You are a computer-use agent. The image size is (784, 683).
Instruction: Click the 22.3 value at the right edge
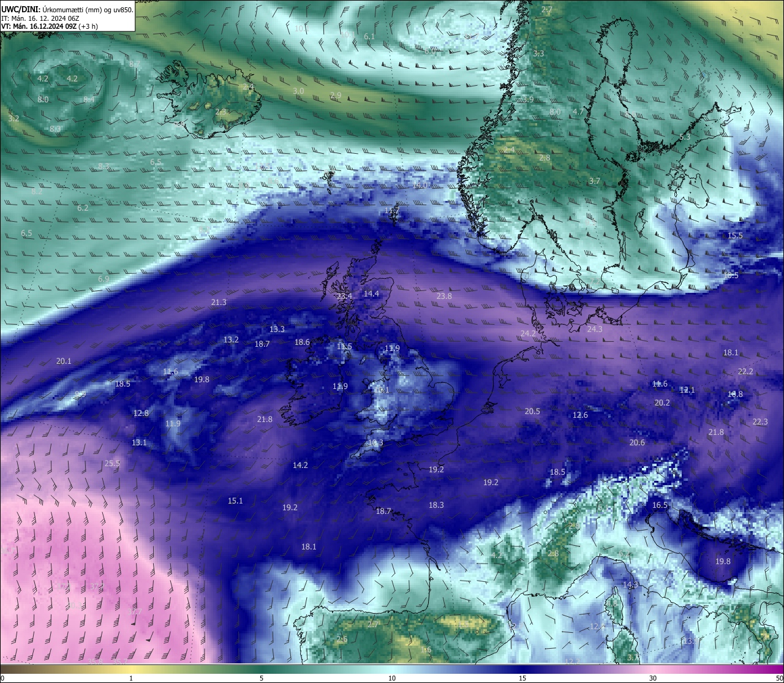tap(759, 422)
